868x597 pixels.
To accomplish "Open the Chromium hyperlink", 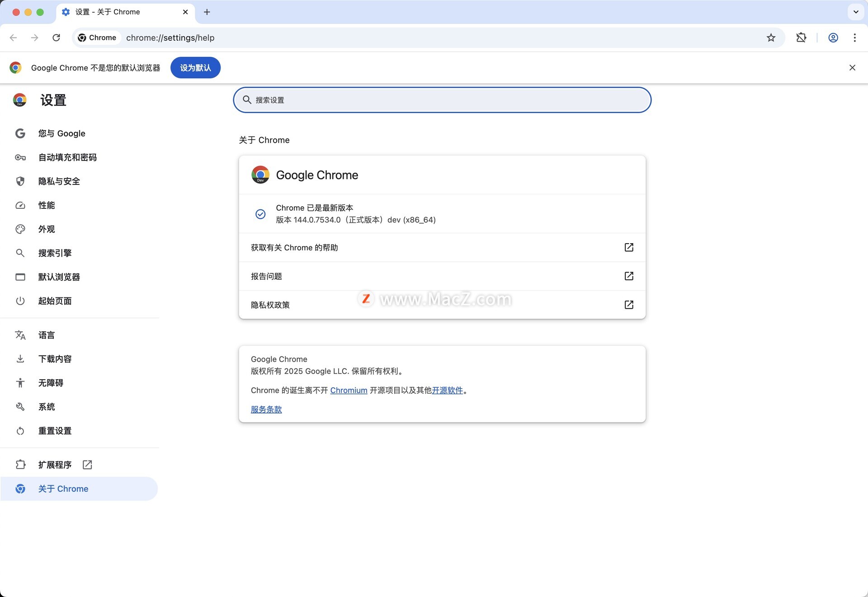I will coord(349,390).
